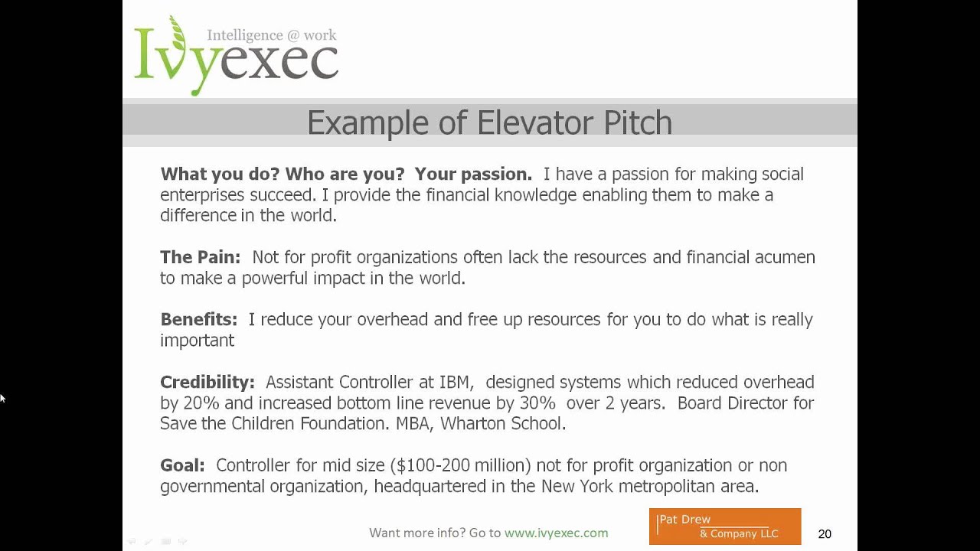This screenshot has height=551, width=980.
Task: Click the Pat Drew & Company logo
Action: (724, 527)
